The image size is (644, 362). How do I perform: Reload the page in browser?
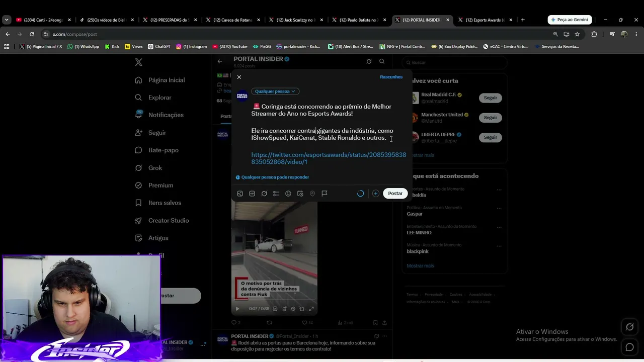pyautogui.click(x=32, y=34)
